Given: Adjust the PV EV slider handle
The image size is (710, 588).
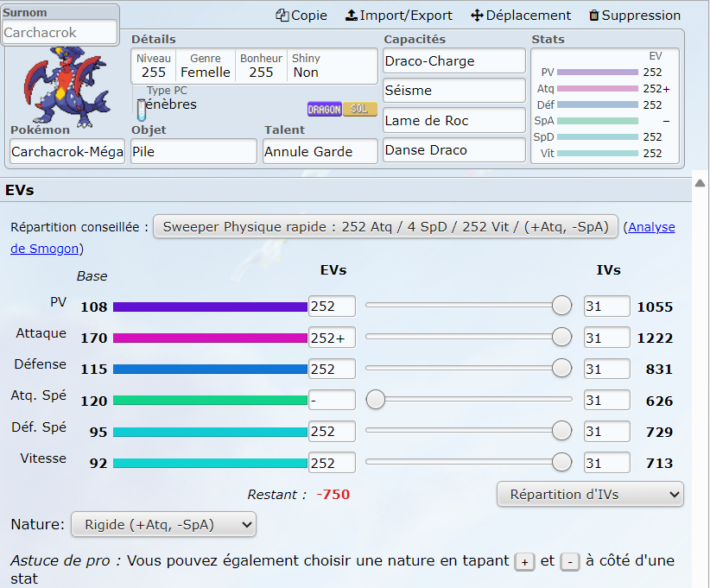Looking at the screenshot, I should click(x=562, y=306).
